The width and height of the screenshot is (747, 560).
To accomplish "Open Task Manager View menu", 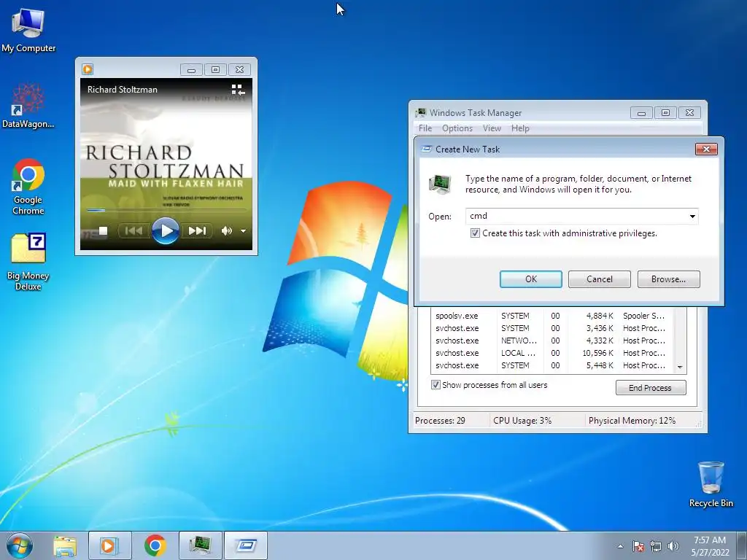I will pyautogui.click(x=492, y=128).
